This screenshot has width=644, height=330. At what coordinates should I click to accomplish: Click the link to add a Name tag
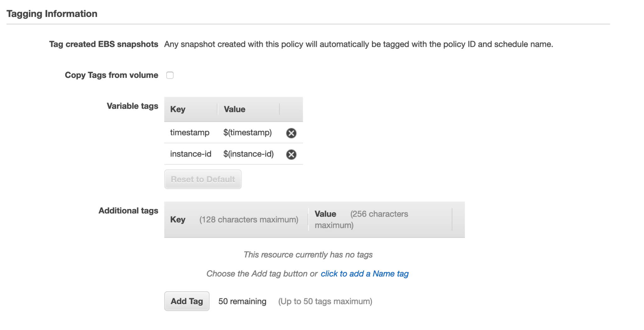[x=364, y=273]
